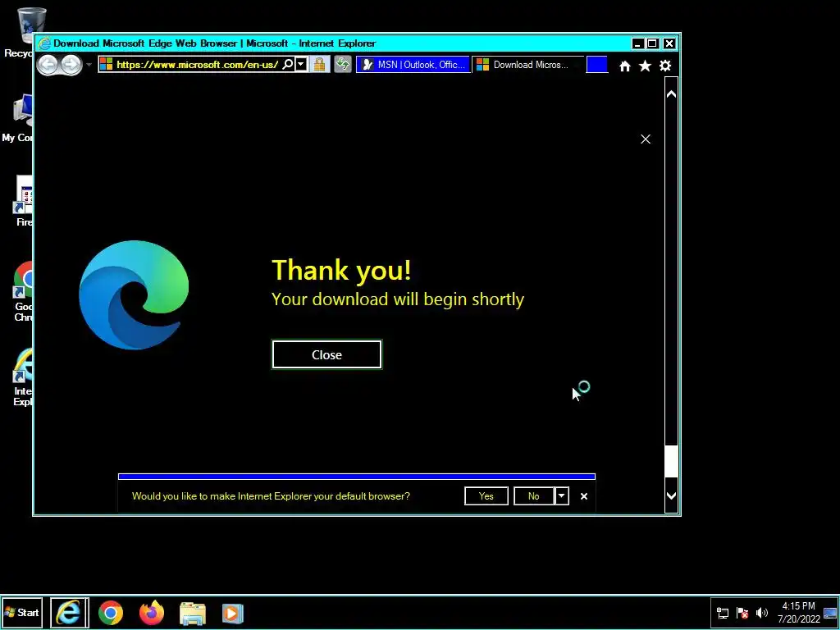840x630 pixels.
Task: Click the browser Back arrow button
Action: click(48, 65)
